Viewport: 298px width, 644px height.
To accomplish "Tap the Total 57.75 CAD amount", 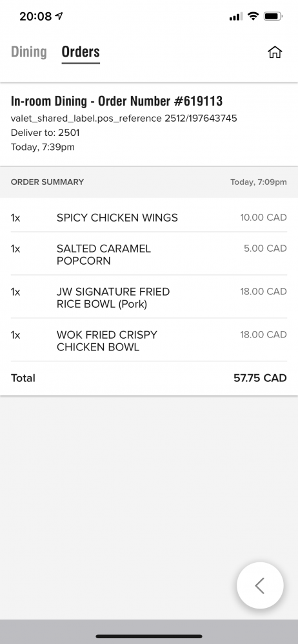I will (x=260, y=378).
